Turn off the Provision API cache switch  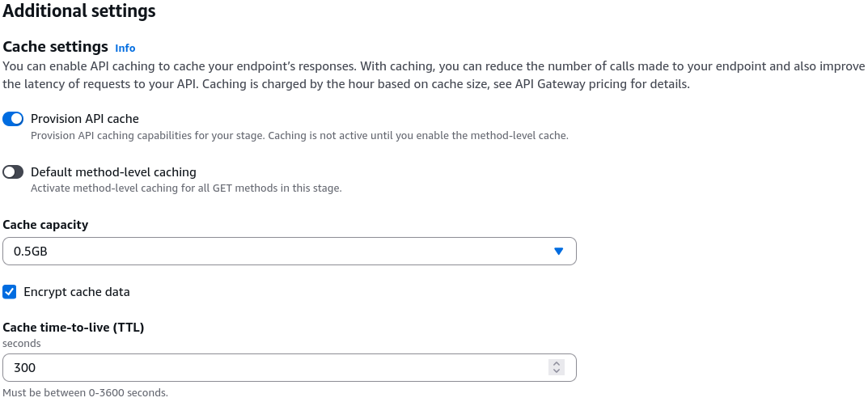pyautogui.click(x=13, y=119)
